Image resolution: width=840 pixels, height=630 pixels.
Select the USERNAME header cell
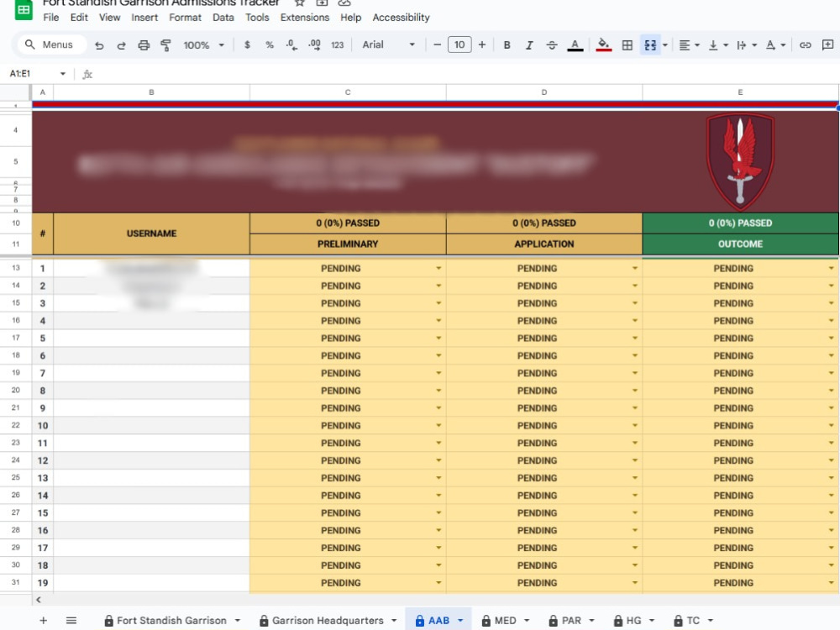(151, 234)
